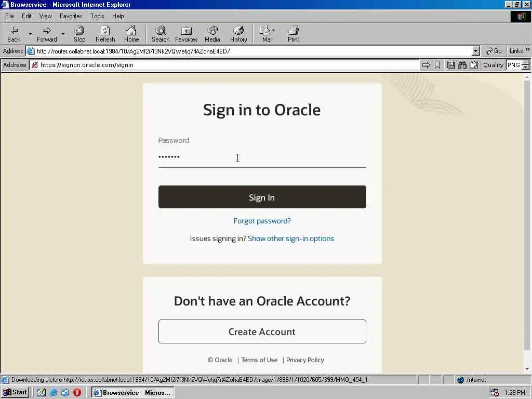Click the Internet zone globe in status bar
Viewport: 532px width, 399px height.
(460, 380)
